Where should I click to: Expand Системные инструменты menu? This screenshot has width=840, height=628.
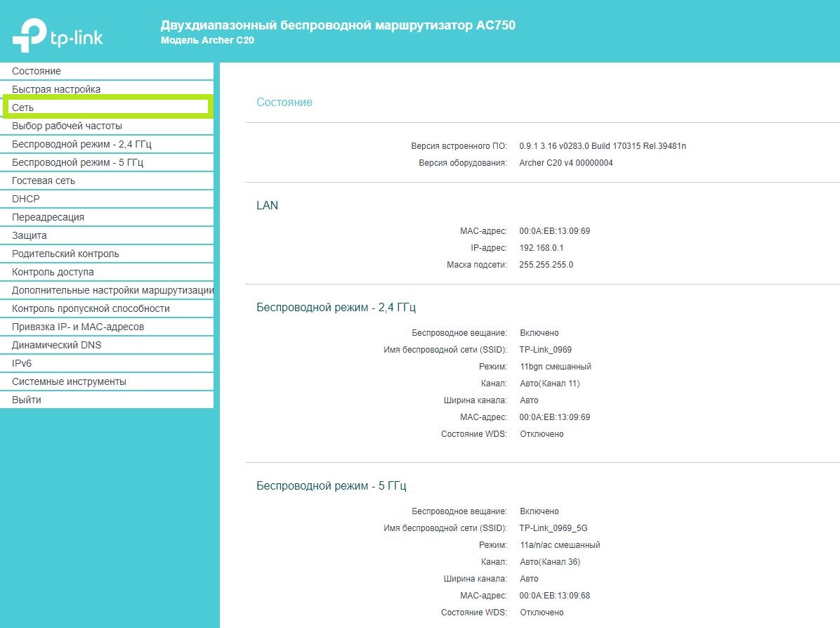click(x=69, y=381)
